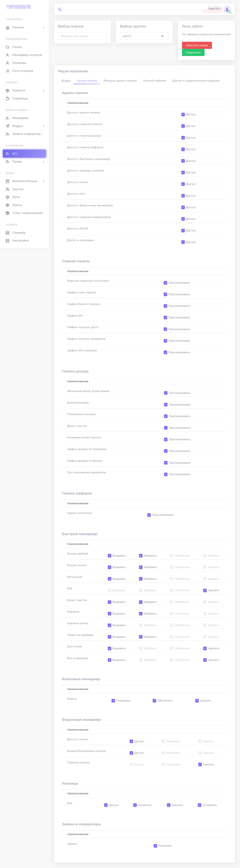Open the ACL menu item

(25, 154)
